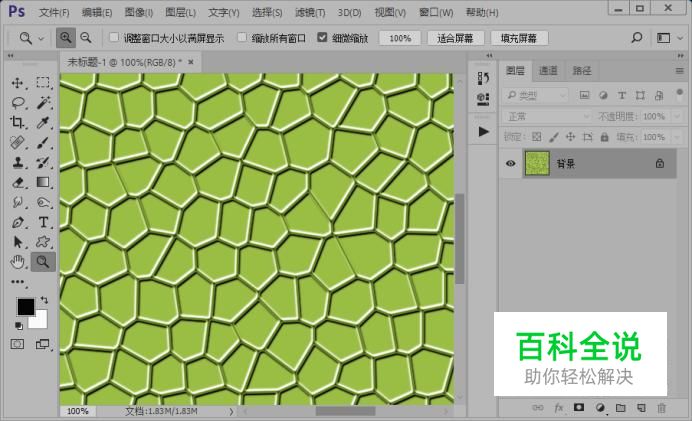Select the Path Selection tool

(x=18, y=242)
